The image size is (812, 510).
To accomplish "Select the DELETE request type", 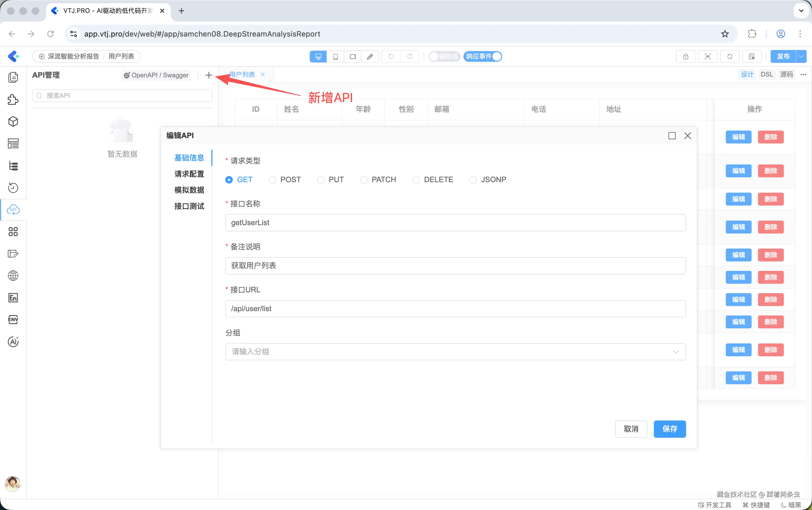I will click(x=416, y=179).
